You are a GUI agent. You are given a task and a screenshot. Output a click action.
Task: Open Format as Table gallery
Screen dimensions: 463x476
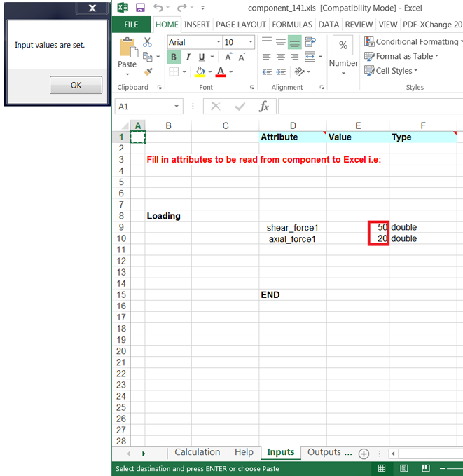pyautogui.click(x=401, y=56)
